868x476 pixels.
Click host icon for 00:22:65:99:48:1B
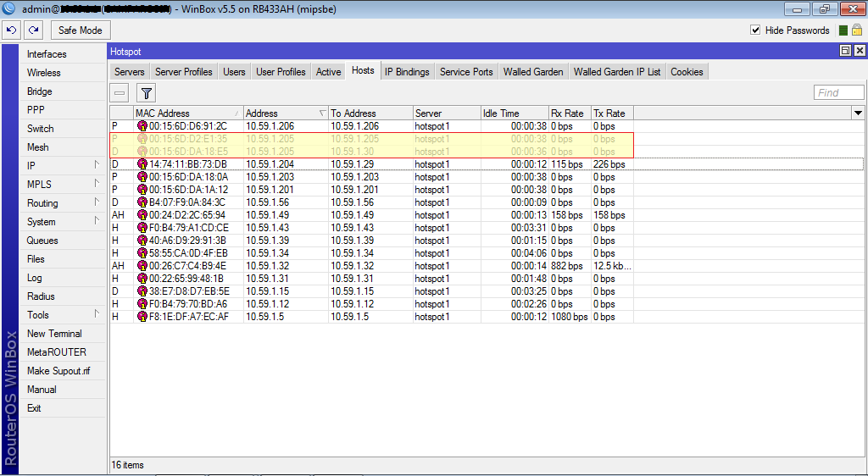pyautogui.click(x=142, y=279)
